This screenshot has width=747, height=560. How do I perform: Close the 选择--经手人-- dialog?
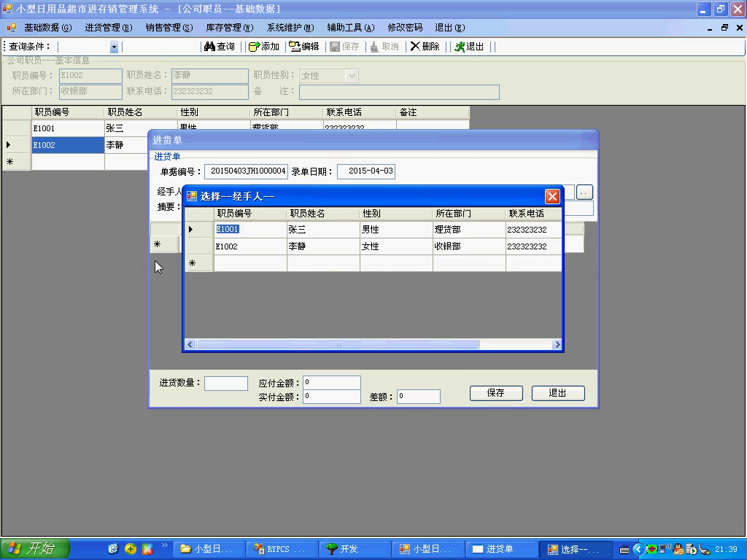[x=552, y=196]
